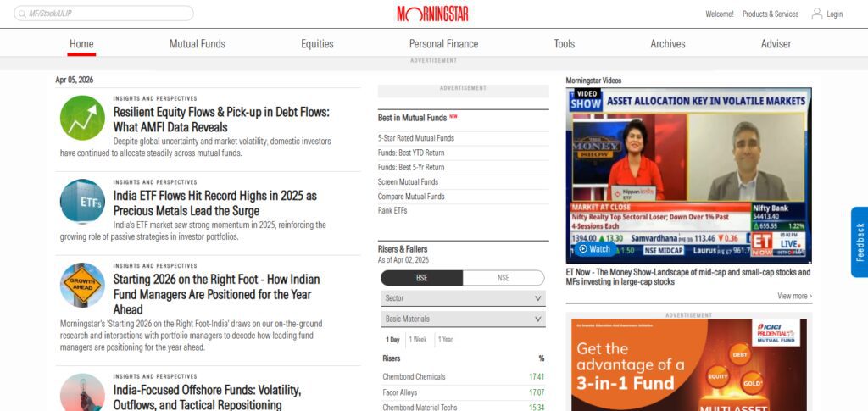Click the Growth Ahead road sign icon
Screen dimensions: 868x411
pyautogui.click(x=82, y=285)
